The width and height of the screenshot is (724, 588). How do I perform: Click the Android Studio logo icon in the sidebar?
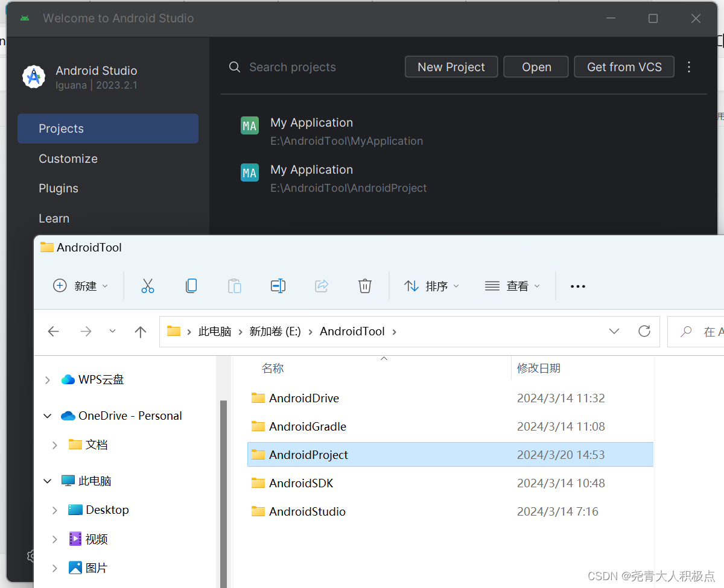[34, 77]
